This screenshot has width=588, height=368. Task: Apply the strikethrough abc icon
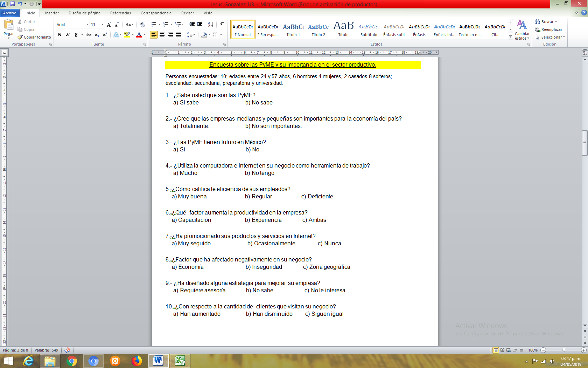[x=89, y=35]
